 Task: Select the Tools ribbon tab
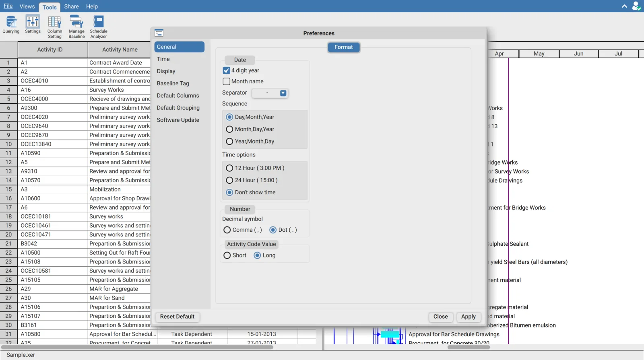(x=50, y=7)
